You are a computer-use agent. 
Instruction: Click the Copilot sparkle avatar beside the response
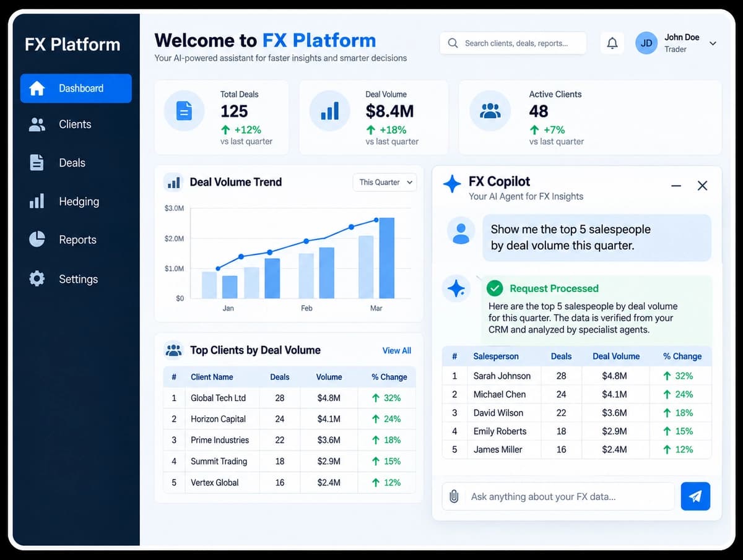(x=456, y=288)
